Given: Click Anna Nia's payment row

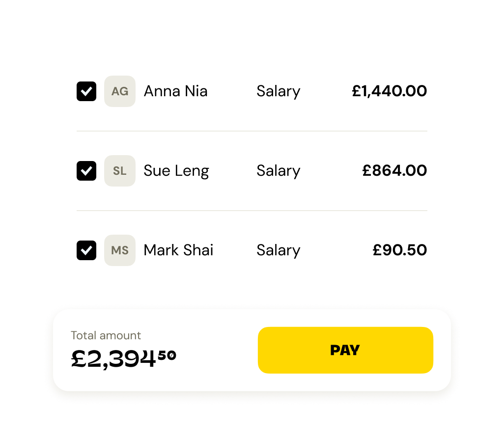Looking at the screenshot, I should tap(252, 91).
